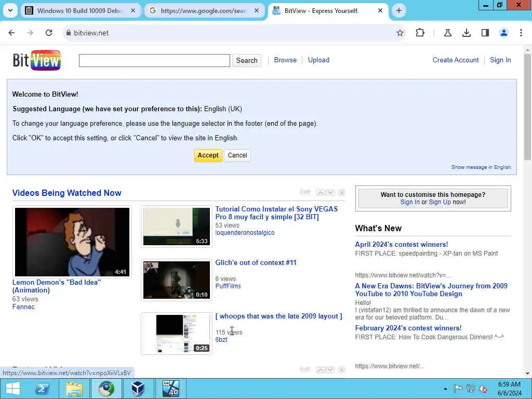
Task: Bookmark this page with the star icon
Action: point(400,33)
